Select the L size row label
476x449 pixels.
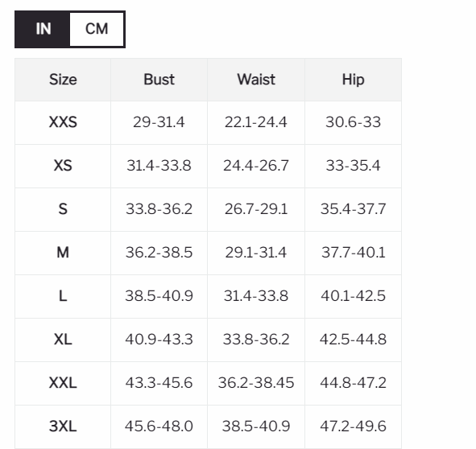pyautogui.click(x=63, y=296)
